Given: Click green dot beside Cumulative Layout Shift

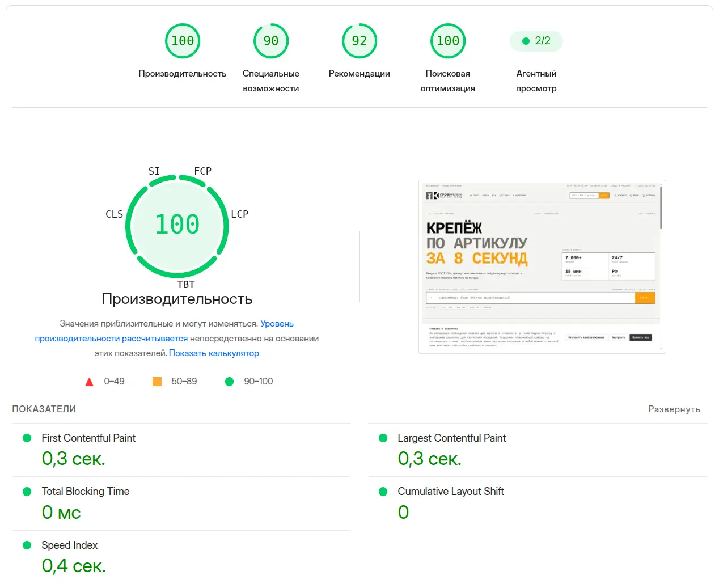Looking at the screenshot, I should click(x=383, y=492).
